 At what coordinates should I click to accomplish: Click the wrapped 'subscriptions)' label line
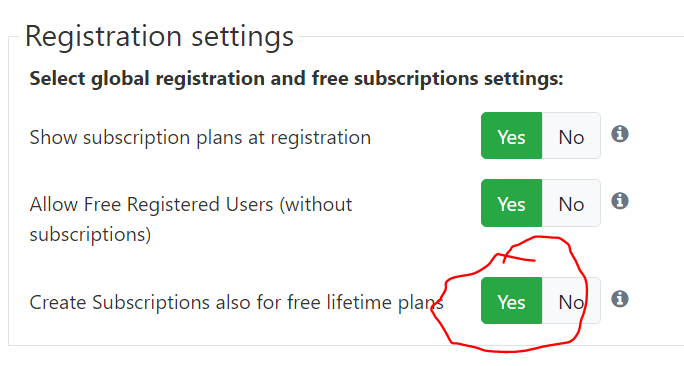click(x=90, y=235)
